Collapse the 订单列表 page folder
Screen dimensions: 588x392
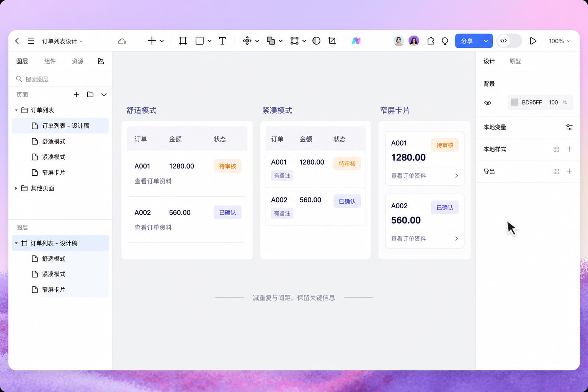(16, 110)
